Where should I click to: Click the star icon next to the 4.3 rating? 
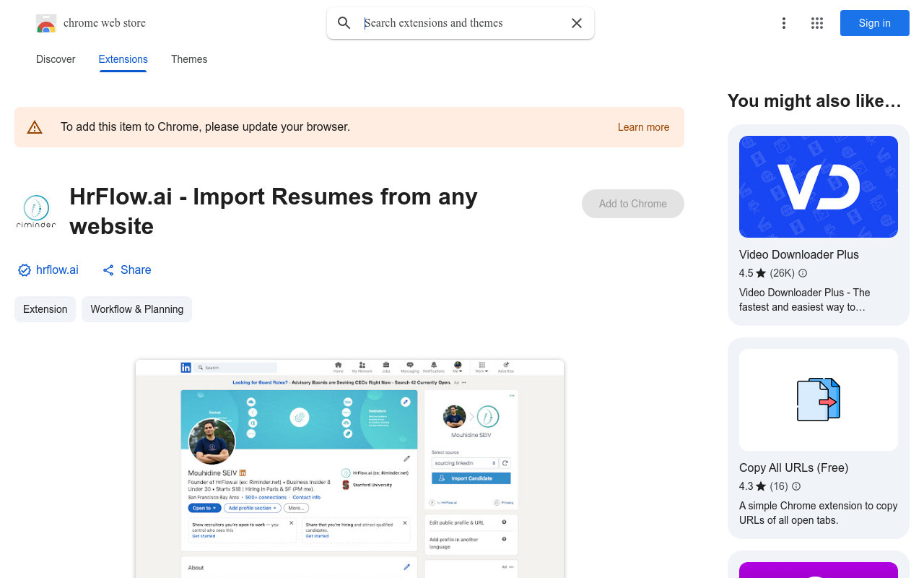(761, 486)
